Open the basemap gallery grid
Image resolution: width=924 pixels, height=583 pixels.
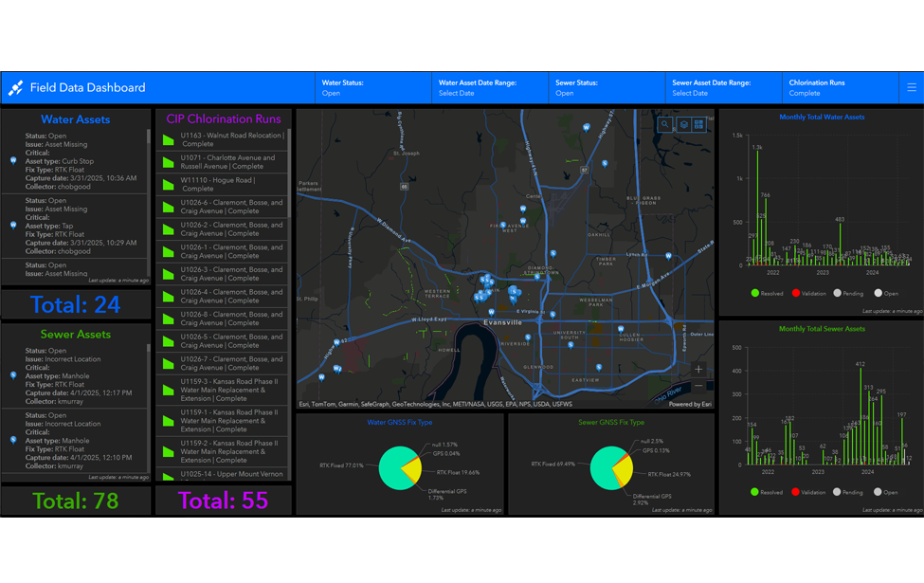[699, 124]
